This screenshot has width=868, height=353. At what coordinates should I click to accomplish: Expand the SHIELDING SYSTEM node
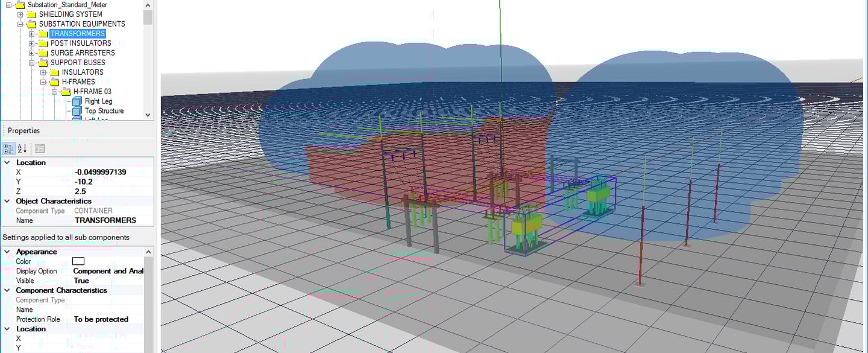20,14
